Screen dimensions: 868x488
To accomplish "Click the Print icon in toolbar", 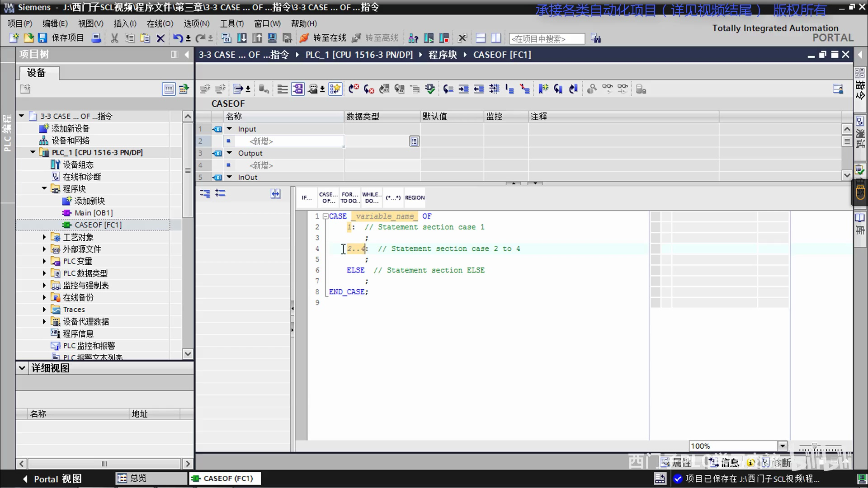I will [x=96, y=38].
